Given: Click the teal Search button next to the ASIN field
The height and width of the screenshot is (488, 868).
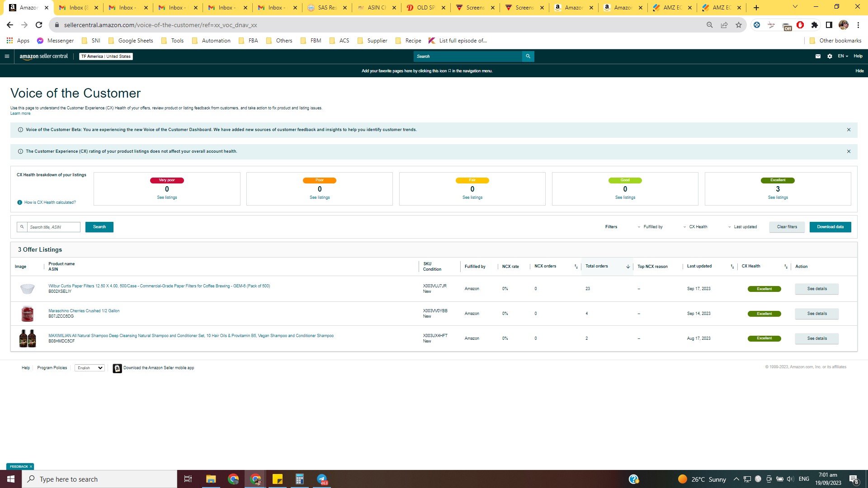Looking at the screenshot, I should click(x=99, y=227).
